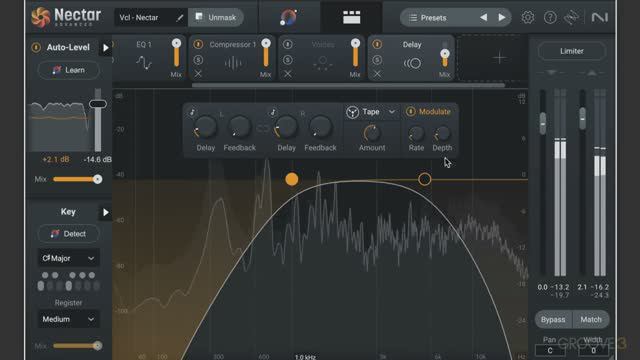The image size is (640, 360).
Task: Select the hollow orange filter node
Action: tap(424, 179)
